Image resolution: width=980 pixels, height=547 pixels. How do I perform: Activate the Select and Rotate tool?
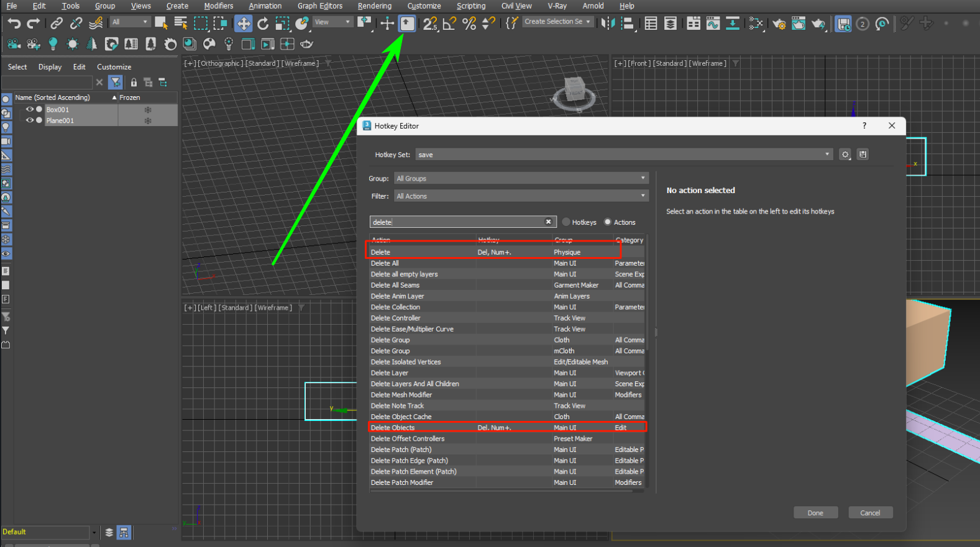coord(263,24)
